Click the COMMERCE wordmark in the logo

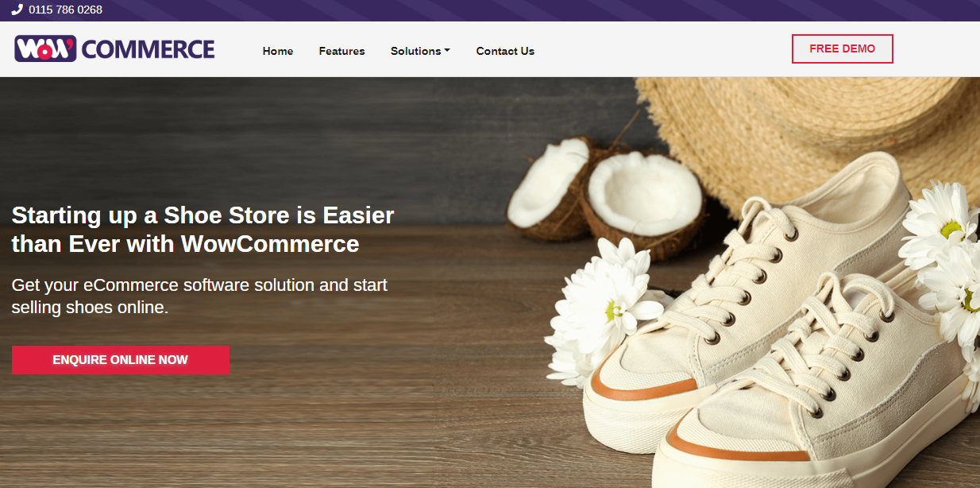(148, 49)
